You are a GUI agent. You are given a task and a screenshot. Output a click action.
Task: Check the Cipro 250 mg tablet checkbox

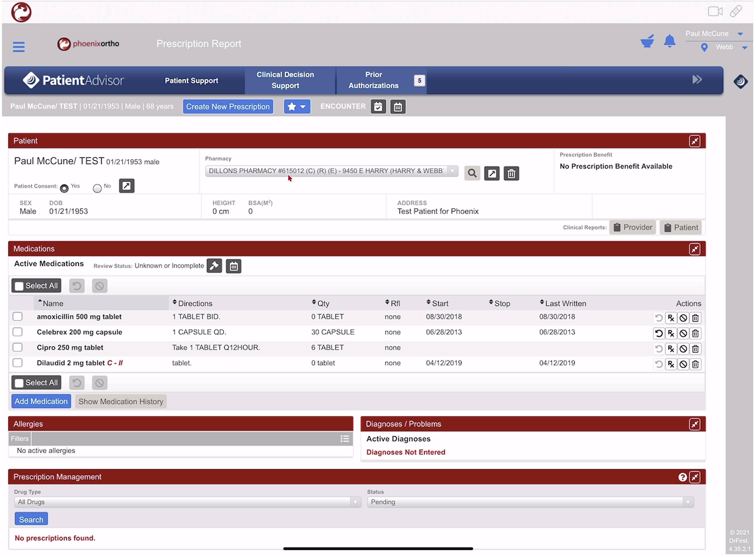tap(17, 347)
